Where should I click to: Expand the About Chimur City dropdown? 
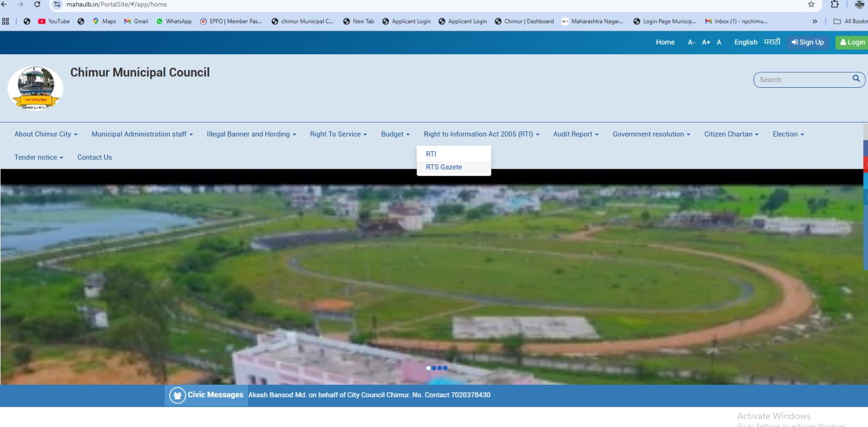(46, 134)
